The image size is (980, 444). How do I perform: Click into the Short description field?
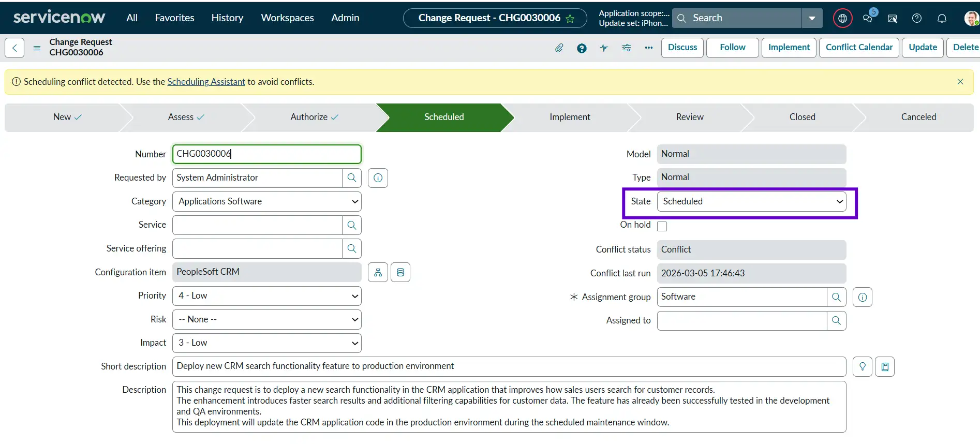[509, 366]
